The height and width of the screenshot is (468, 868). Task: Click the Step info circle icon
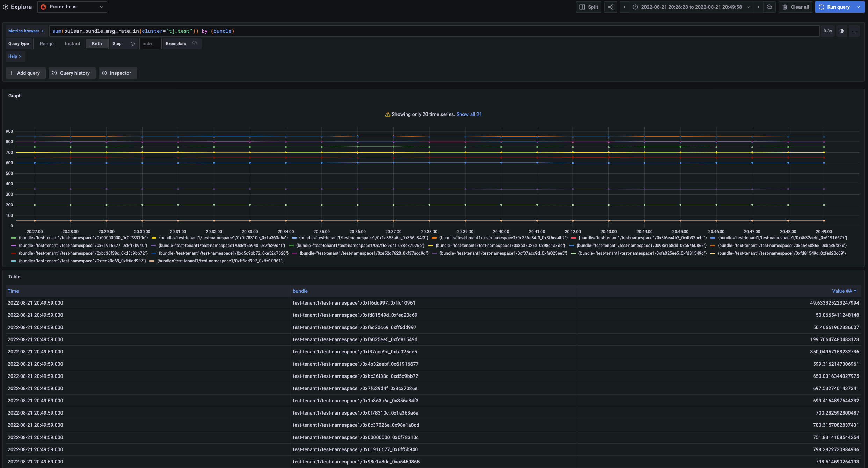133,44
